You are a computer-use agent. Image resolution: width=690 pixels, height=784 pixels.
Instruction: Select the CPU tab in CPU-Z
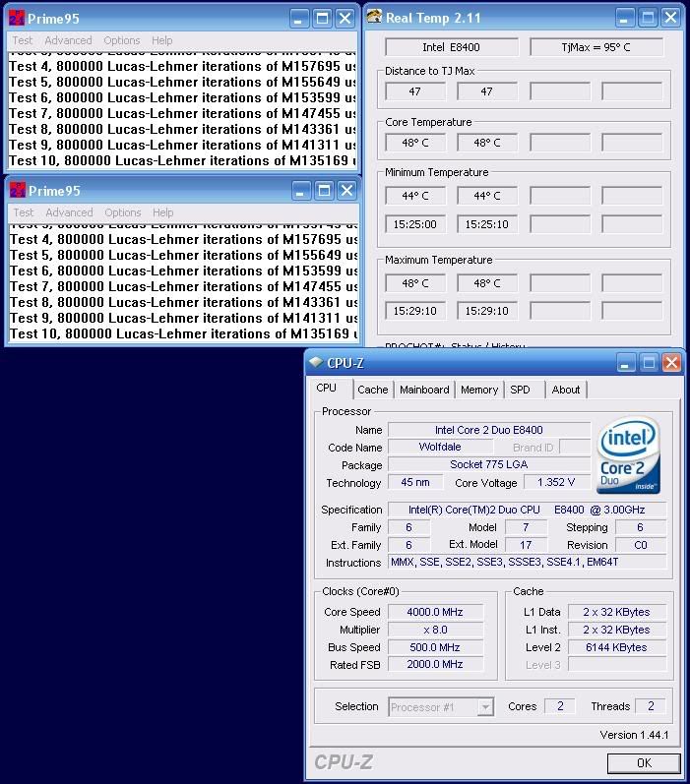coord(326,388)
